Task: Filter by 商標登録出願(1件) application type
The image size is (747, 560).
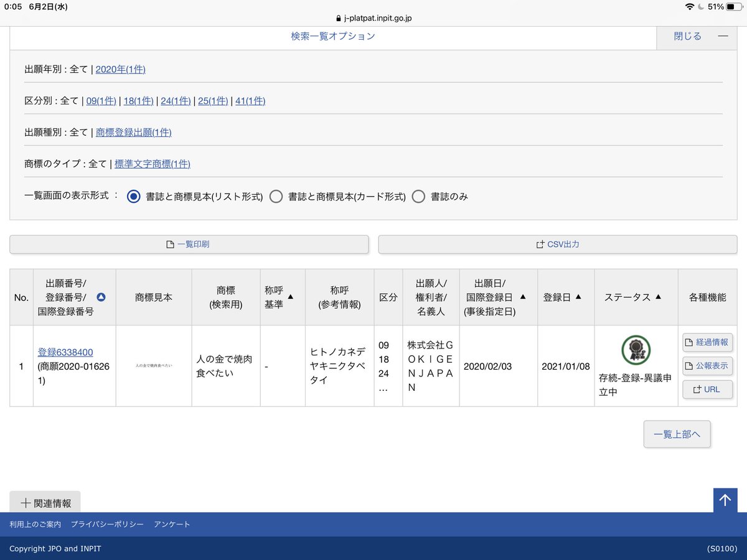Action: coord(134,133)
